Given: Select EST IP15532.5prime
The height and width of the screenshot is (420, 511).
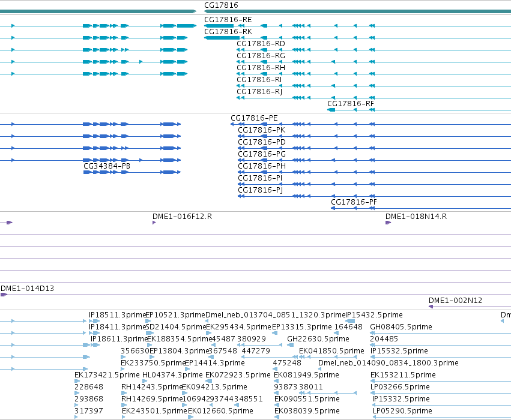Looking at the screenshot, I should [399, 351].
